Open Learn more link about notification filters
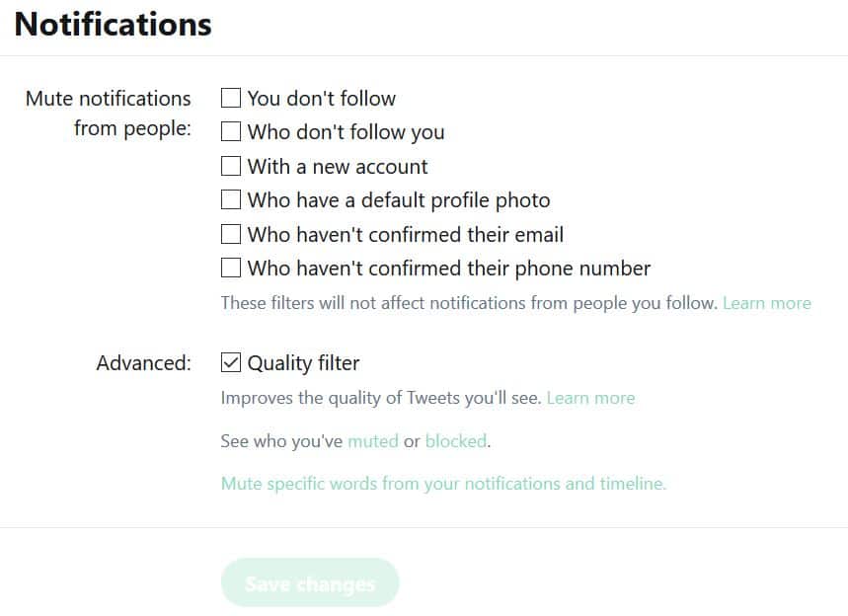848x616 pixels. click(767, 303)
